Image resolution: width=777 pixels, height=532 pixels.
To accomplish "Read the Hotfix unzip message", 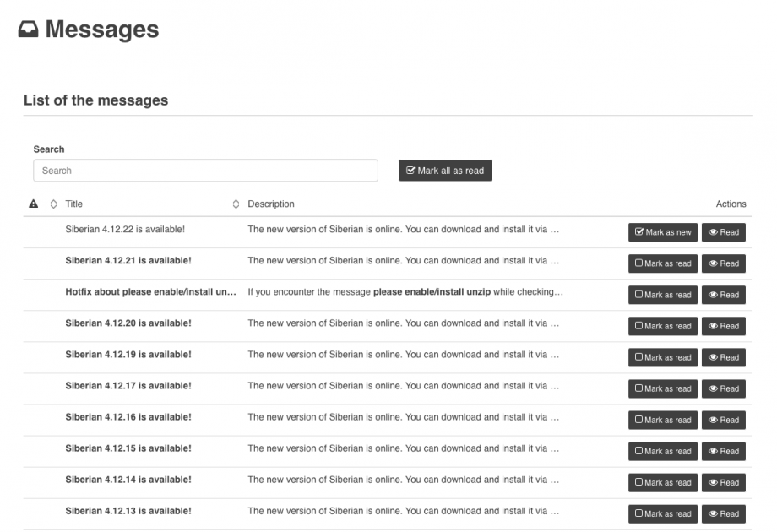I will point(724,295).
